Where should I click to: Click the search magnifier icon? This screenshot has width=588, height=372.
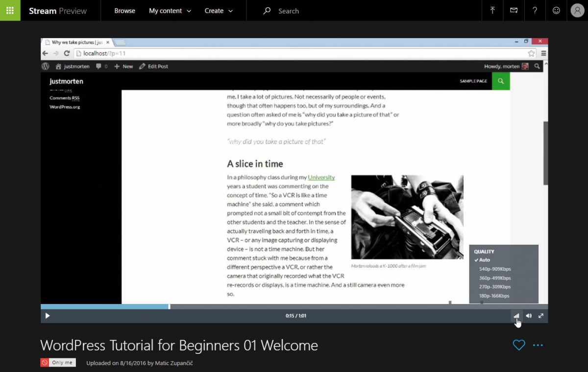pos(267,11)
